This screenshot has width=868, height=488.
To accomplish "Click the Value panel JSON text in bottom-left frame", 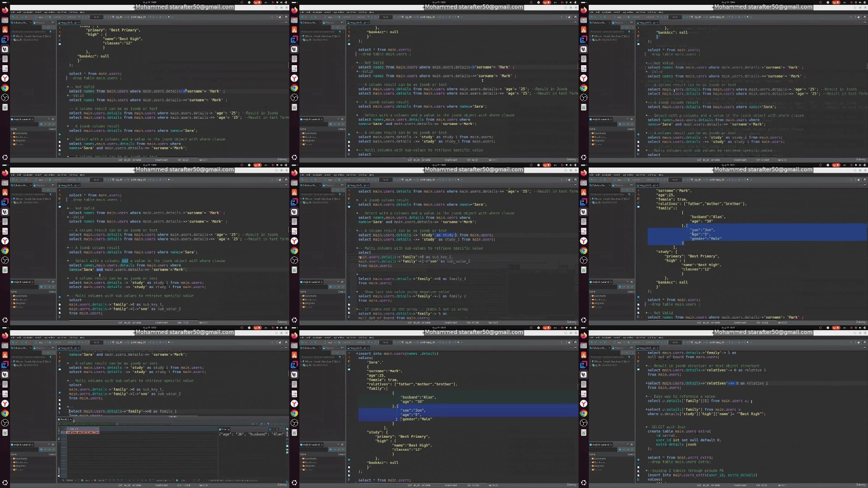I will (252, 434).
